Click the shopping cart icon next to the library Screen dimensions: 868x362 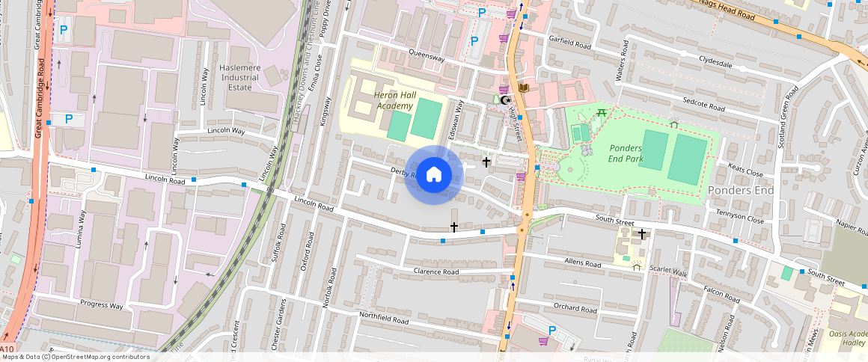pos(504,89)
